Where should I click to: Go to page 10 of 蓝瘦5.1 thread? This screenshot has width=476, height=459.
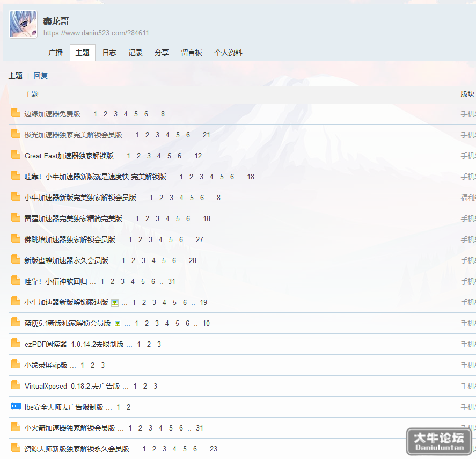coord(206,324)
